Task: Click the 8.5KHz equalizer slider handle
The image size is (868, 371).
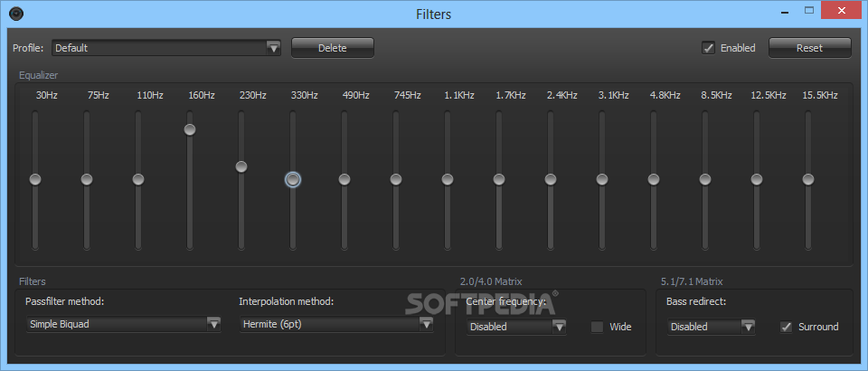Action: point(705,179)
